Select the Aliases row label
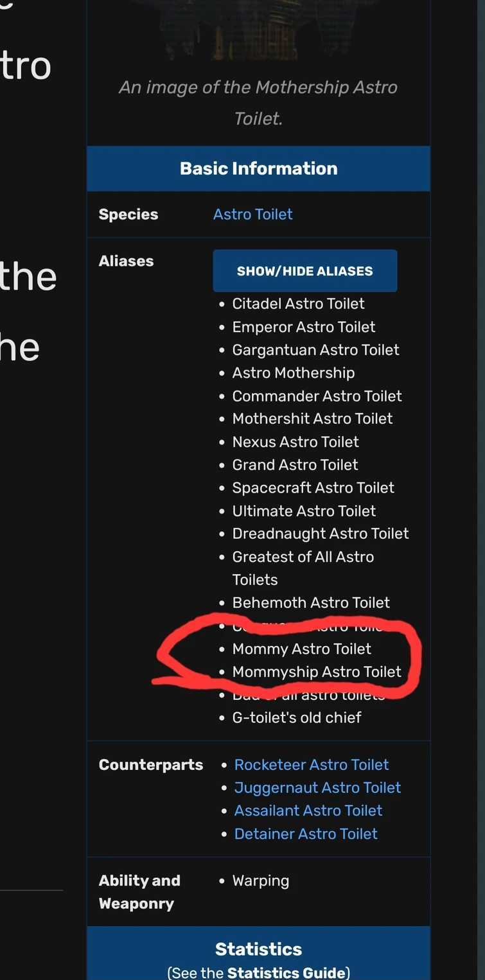 (125, 261)
